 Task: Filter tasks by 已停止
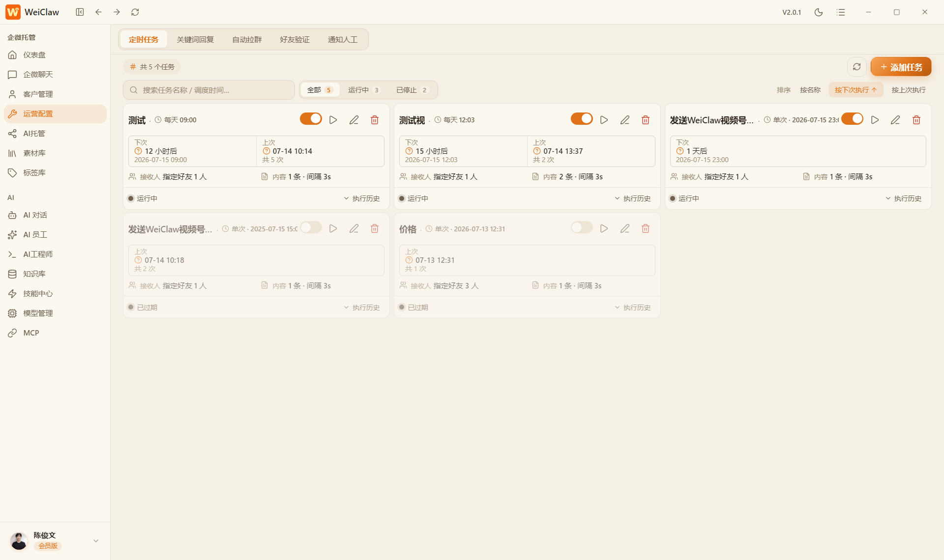[412, 90]
